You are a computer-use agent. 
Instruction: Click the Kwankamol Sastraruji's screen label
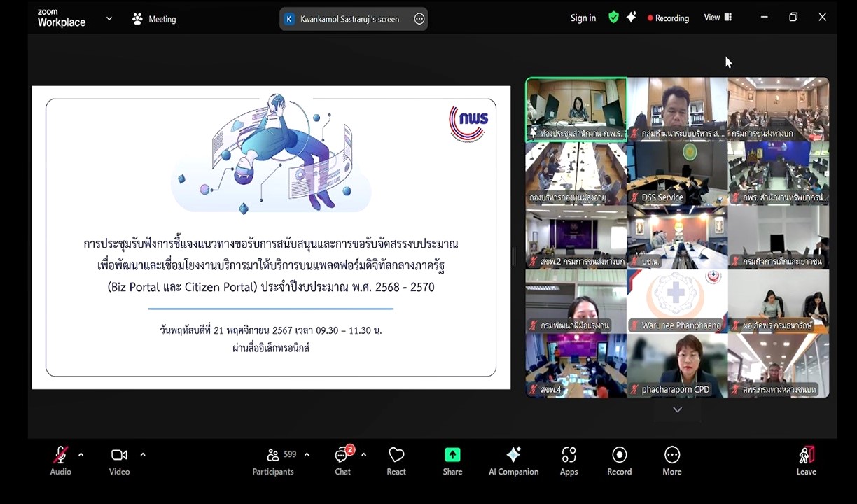[x=349, y=19]
